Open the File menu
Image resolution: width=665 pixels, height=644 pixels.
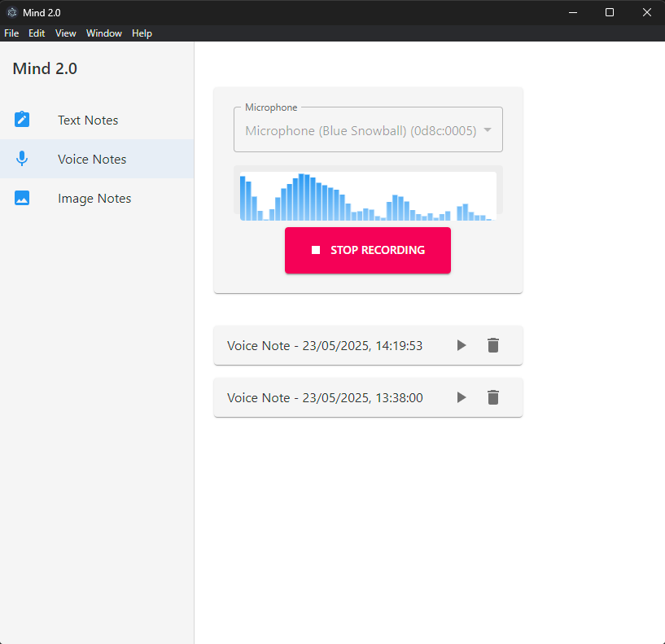(11, 33)
